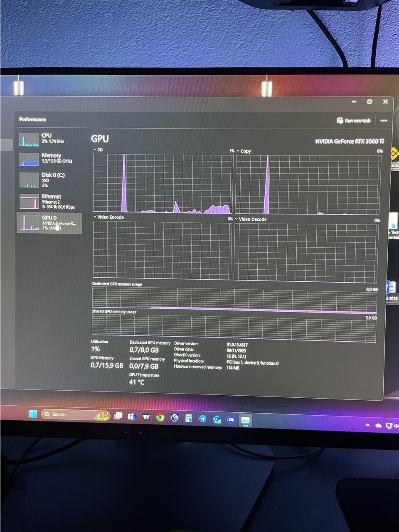The width and height of the screenshot is (399, 532).
Task: Click the 0,7/8,0 GB dedicated memory value
Action: point(144,350)
